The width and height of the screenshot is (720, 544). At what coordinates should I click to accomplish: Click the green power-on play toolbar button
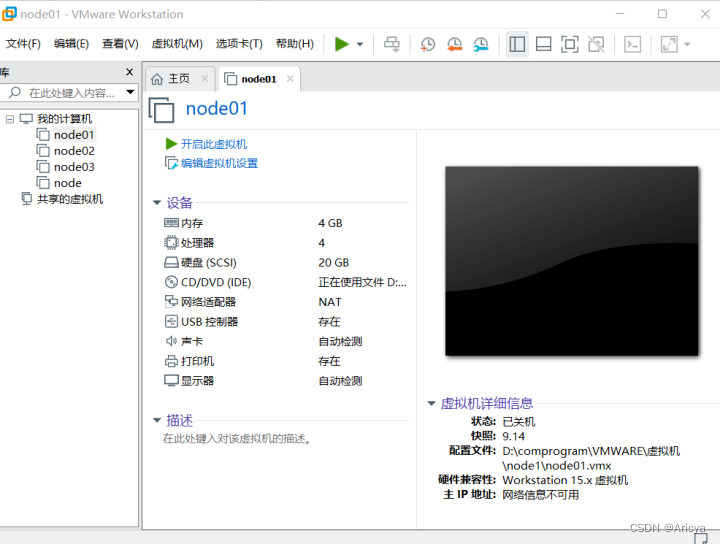(x=342, y=44)
